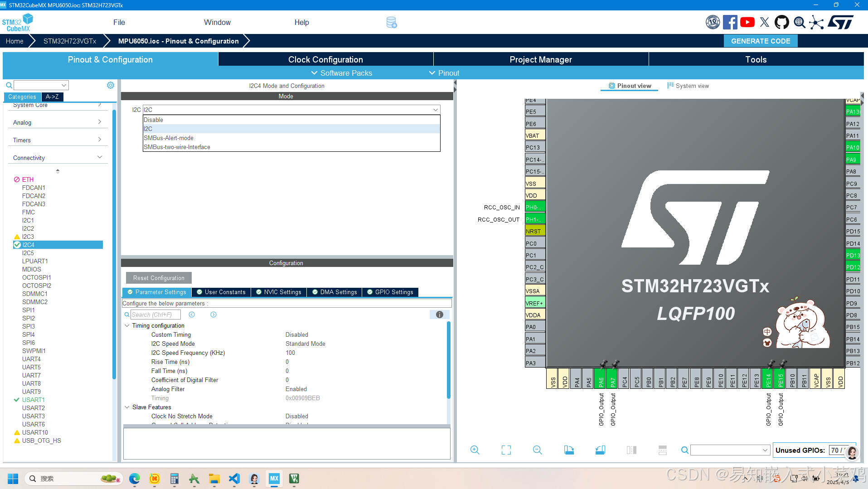Collapse Slave Features section
This screenshot has height=489, width=868.
[x=127, y=407]
